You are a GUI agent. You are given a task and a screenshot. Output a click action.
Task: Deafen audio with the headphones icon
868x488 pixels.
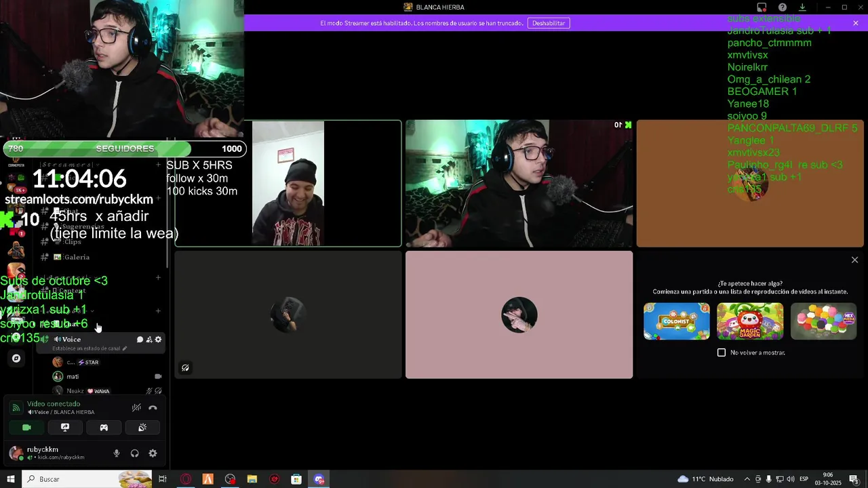[x=134, y=453]
